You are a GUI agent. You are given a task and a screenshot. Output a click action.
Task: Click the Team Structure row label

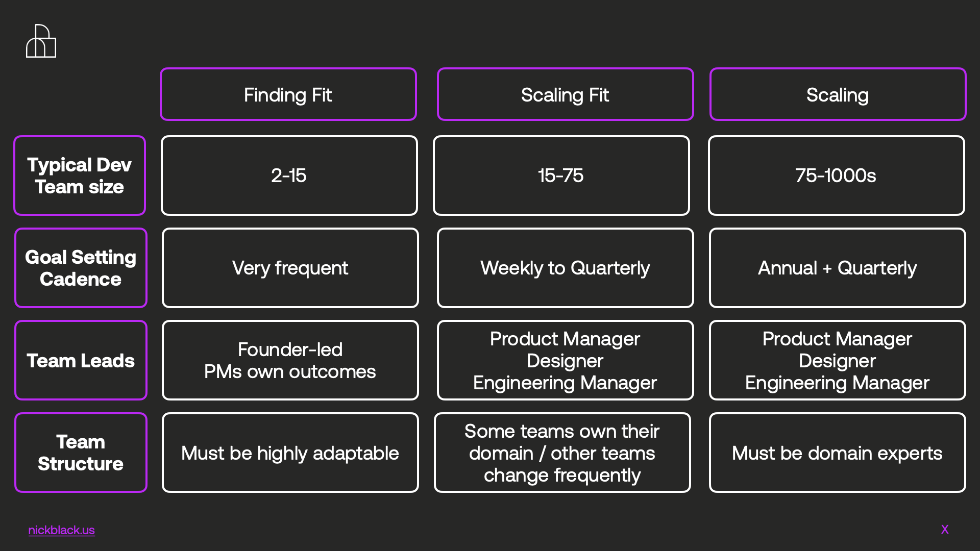[81, 453]
